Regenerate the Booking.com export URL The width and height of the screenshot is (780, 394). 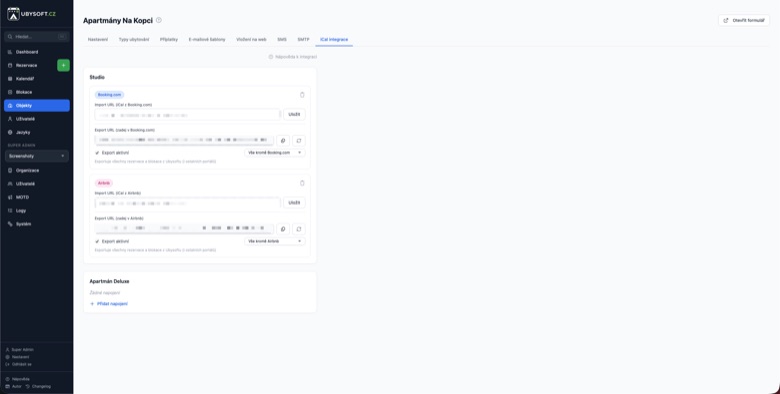pos(298,141)
